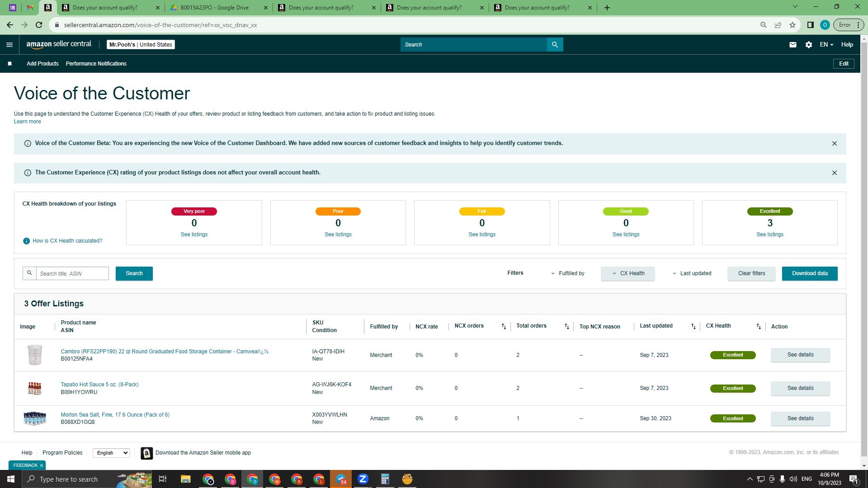Go back in browser history
868x488 pixels.
pos(10,25)
